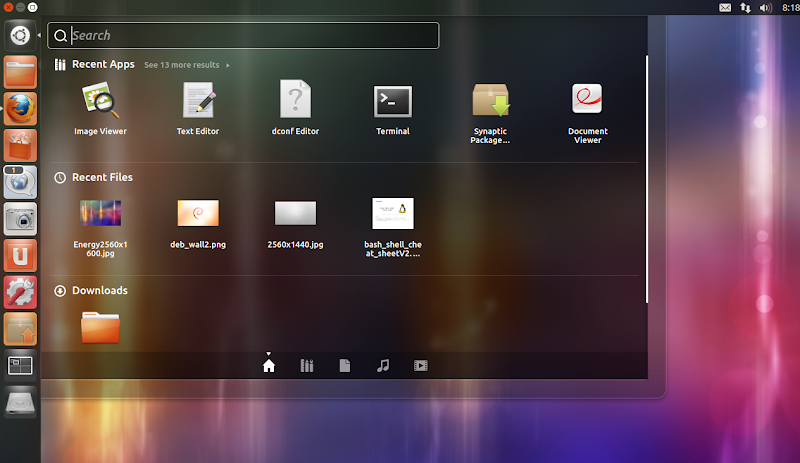Open Update Manager launcher icon

pyautogui.click(x=20, y=329)
